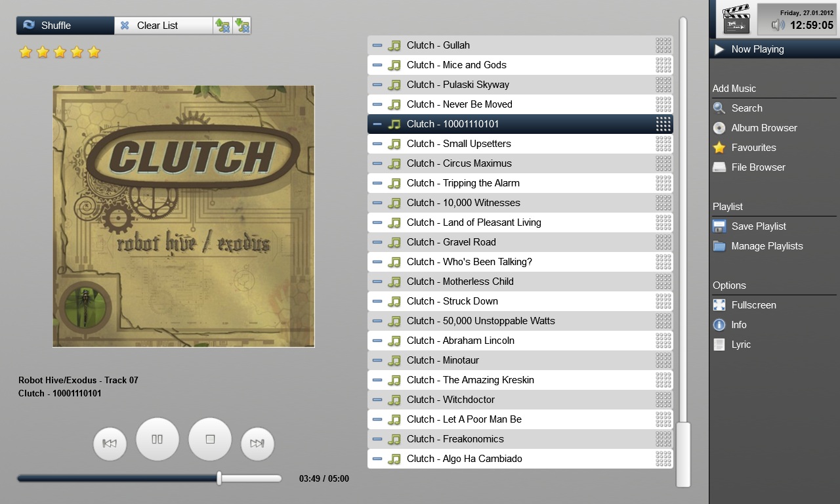The image size is (840, 504).
Task: Show Lyric for current track
Action: tap(774, 345)
